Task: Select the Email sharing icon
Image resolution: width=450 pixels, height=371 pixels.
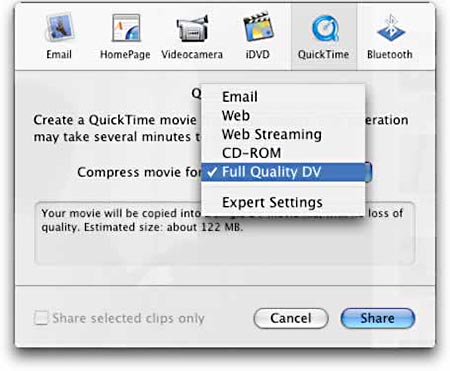Action: click(59, 29)
